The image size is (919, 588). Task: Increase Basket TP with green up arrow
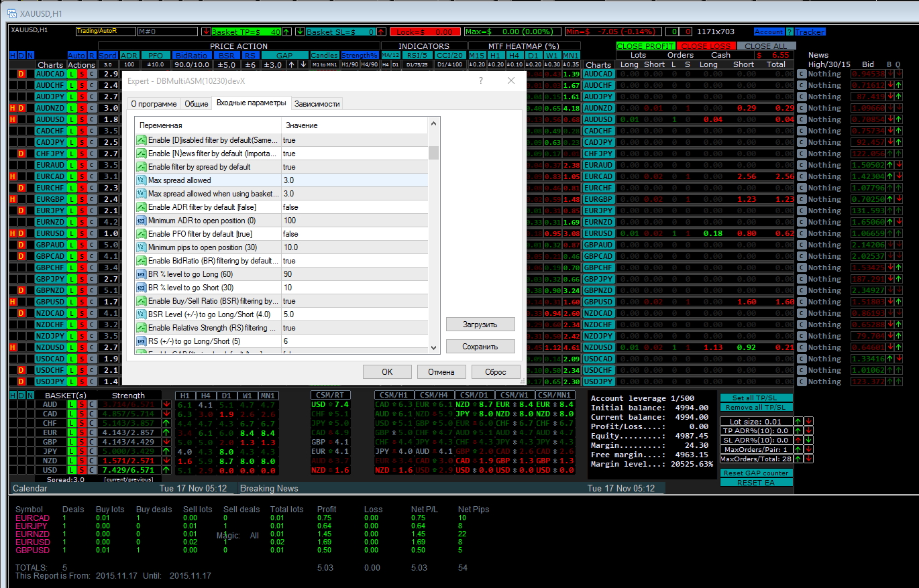pos(286,32)
